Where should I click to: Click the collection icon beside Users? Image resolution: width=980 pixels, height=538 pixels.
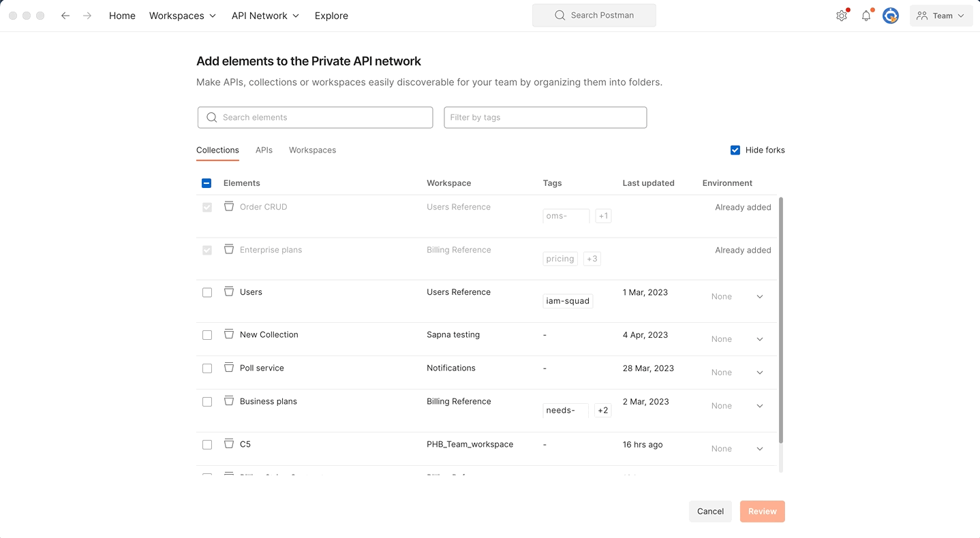pyautogui.click(x=228, y=291)
